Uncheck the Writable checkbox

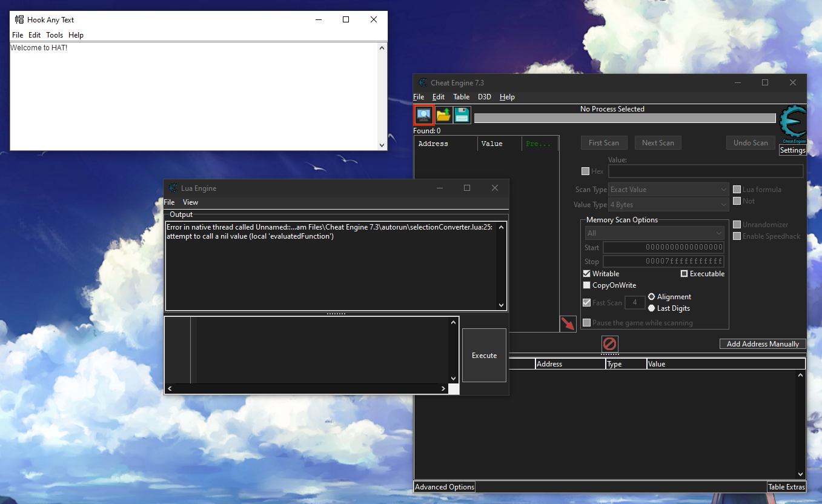pos(586,273)
